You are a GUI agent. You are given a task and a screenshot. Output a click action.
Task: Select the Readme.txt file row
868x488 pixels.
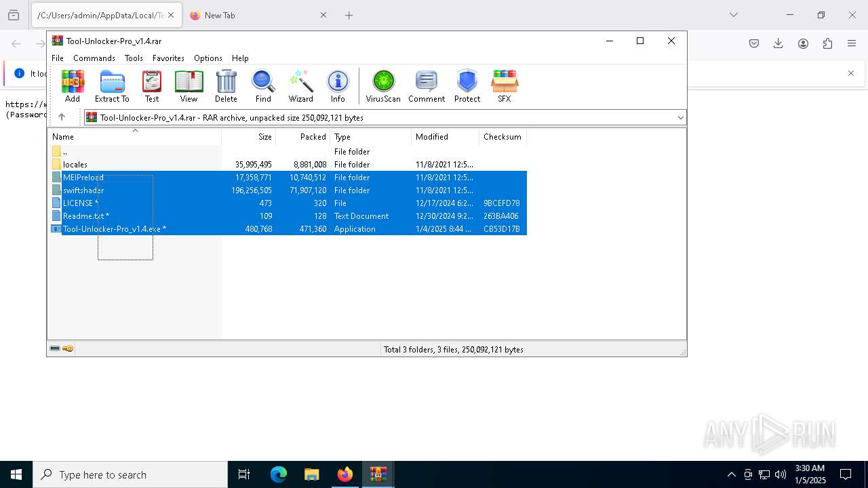click(289, 216)
